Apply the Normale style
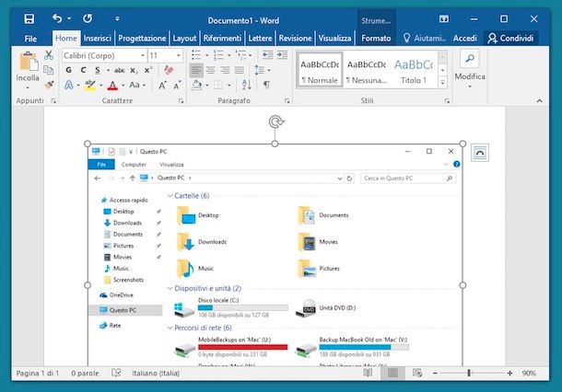 320,70
